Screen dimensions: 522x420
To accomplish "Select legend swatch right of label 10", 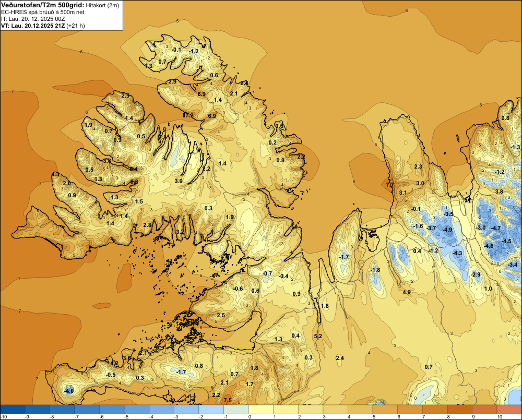I will (509, 409).
